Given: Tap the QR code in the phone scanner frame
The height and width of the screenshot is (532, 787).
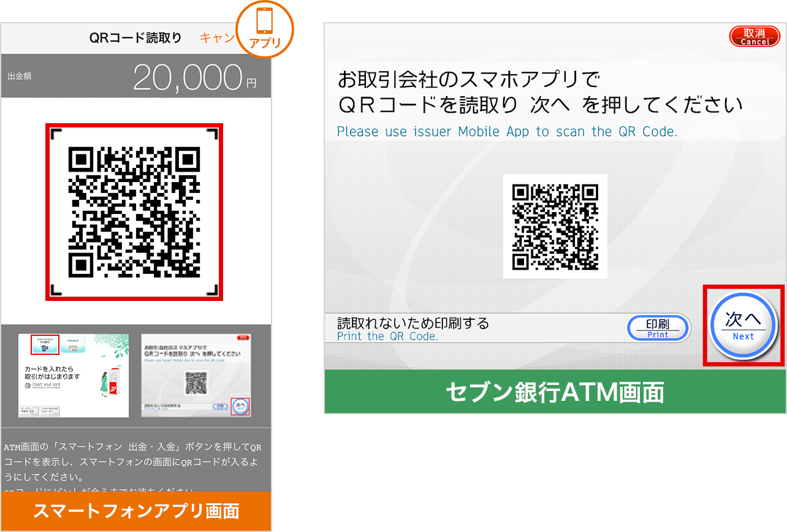Looking at the screenshot, I should click(134, 212).
